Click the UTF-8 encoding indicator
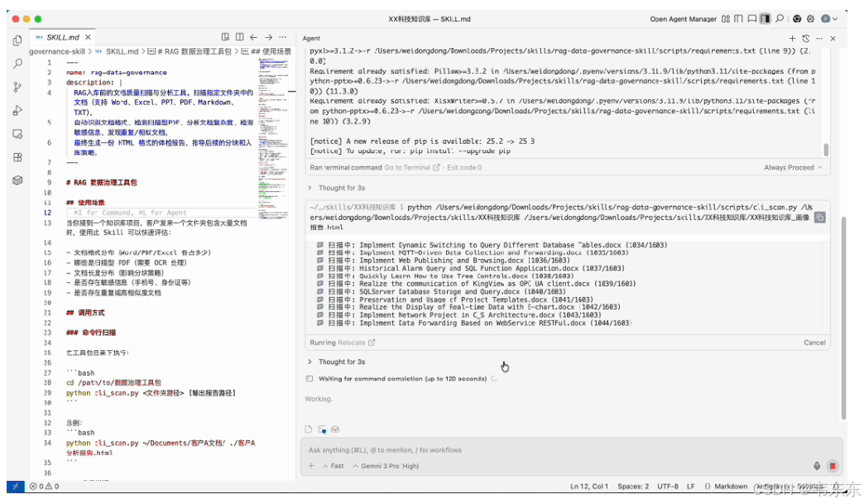This screenshot has height=504, width=864. 668,487
